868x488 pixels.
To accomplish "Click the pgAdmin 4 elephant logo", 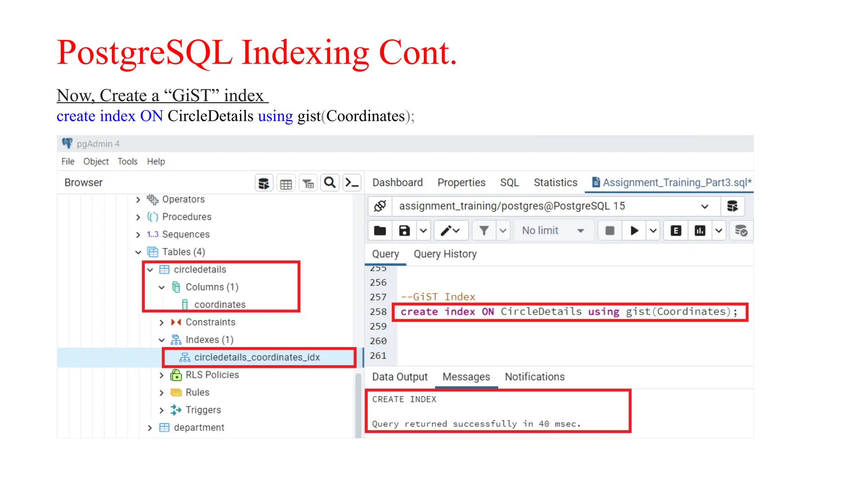I will click(x=67, y=144).
